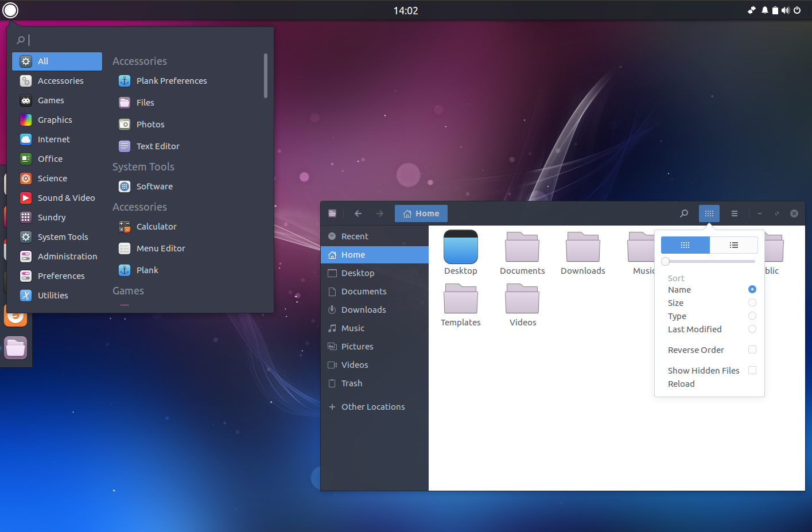
Task: Click the Files launcher in the dock
Action: point(15,348)
